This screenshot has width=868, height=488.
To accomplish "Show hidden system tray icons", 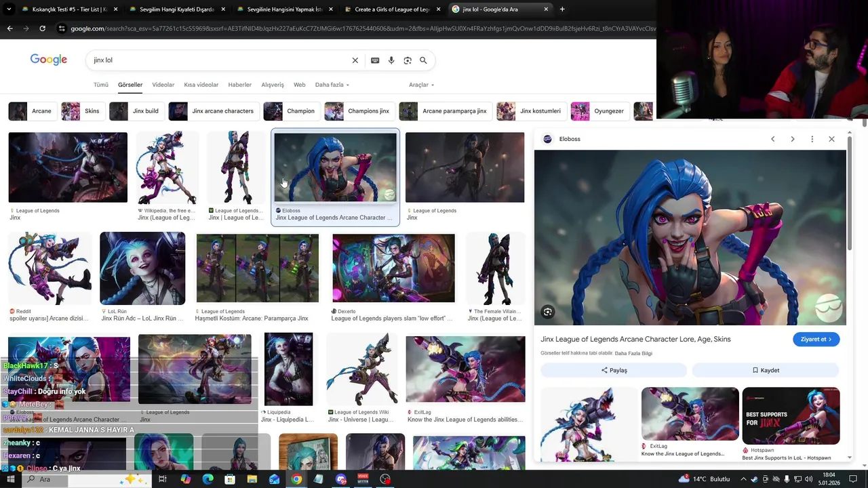I will click(743, 479).
